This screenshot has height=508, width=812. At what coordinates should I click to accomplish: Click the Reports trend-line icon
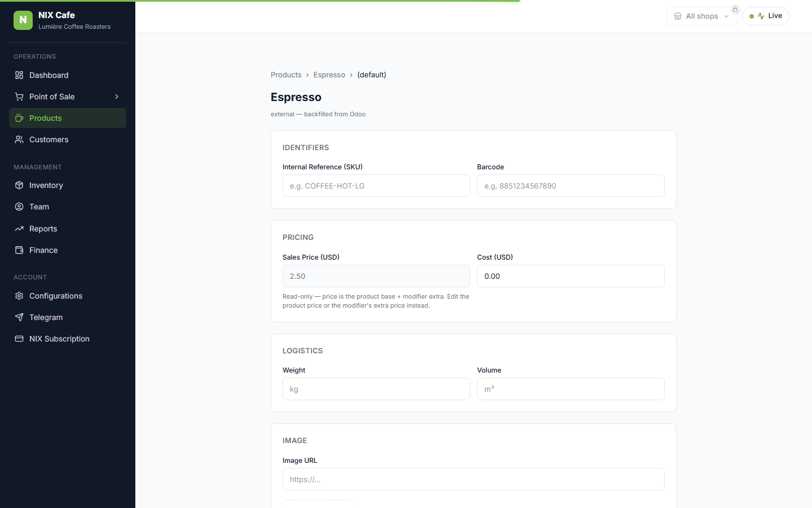pos(19,229)
